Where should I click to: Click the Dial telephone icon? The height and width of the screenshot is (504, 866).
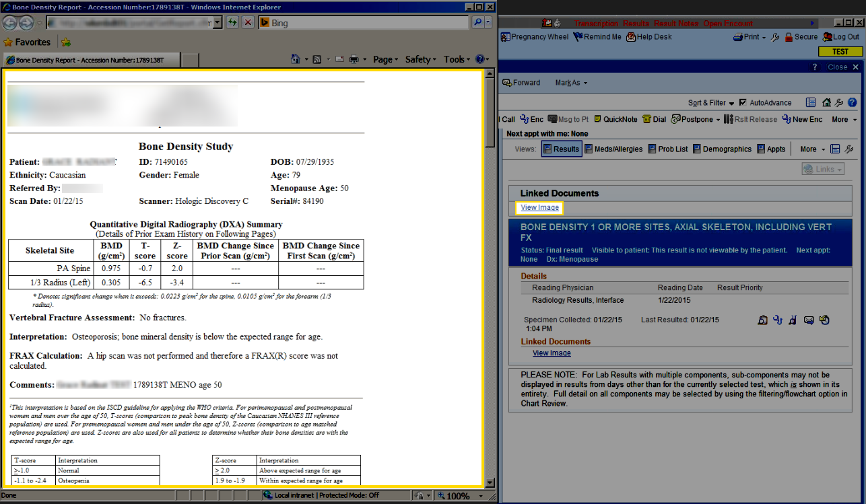(x=646, y=119)
